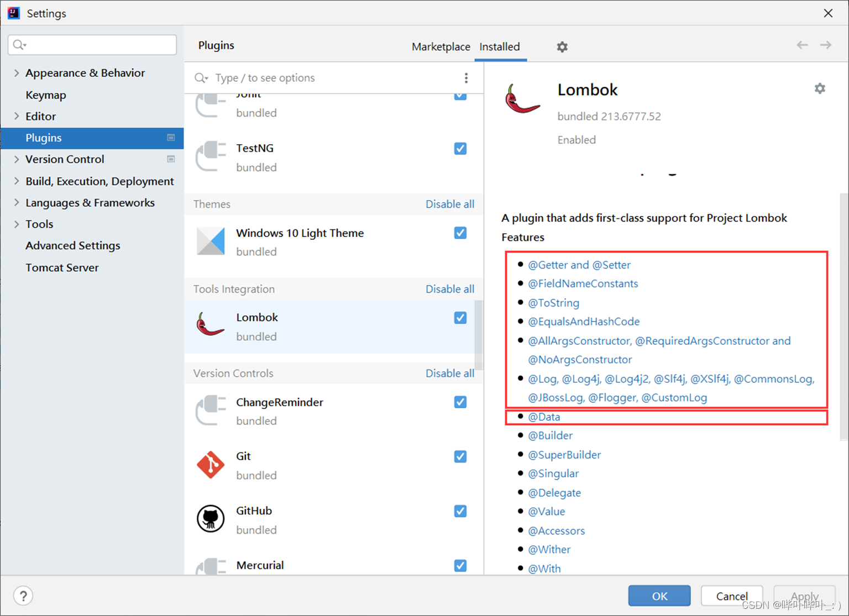Click Disable all for Version Controls

(x=450, y=373)
